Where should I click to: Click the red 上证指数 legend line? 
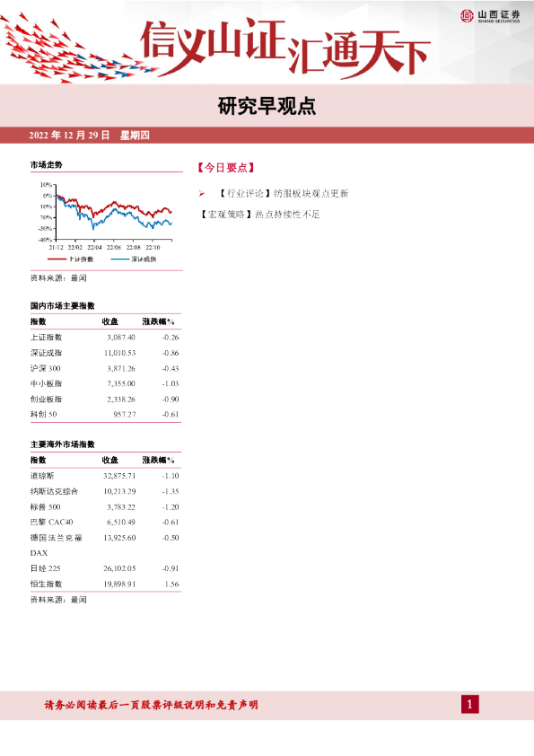pos(57,259)
